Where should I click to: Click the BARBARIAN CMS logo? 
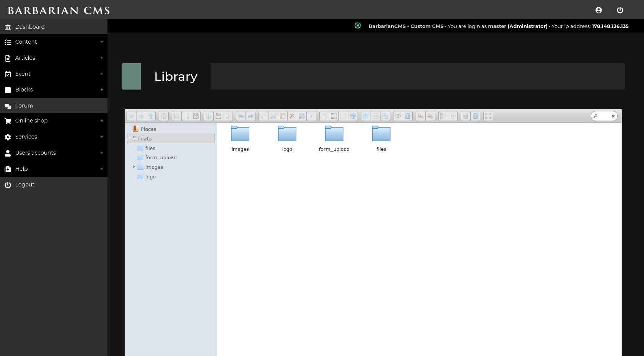pos(59,11)
